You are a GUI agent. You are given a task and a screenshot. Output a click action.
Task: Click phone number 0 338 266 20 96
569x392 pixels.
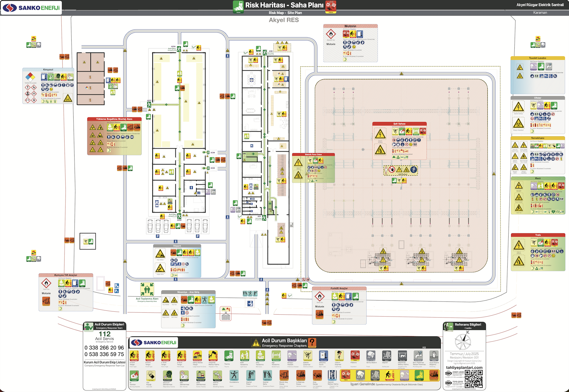click(104, 348)
